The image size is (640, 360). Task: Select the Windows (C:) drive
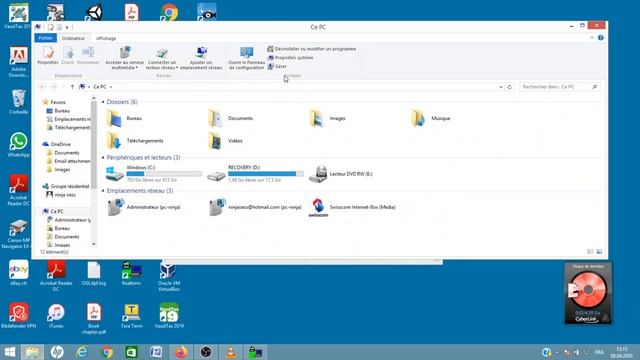coord(154,173)
